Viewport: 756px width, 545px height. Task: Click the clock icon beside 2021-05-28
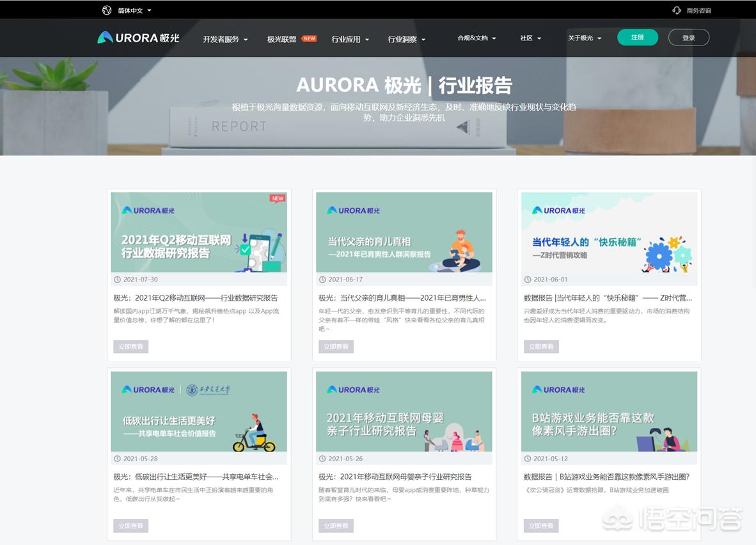117,459
